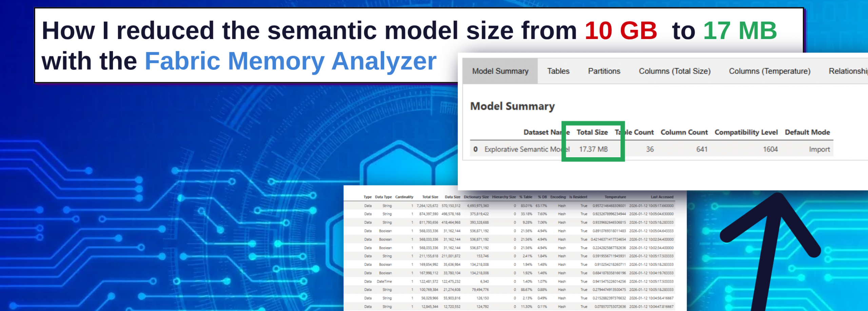The height and width of the screenshot is (311, 868).
Task: Select the Columns (Total Size) tab
Action: (x=674, y=71)
